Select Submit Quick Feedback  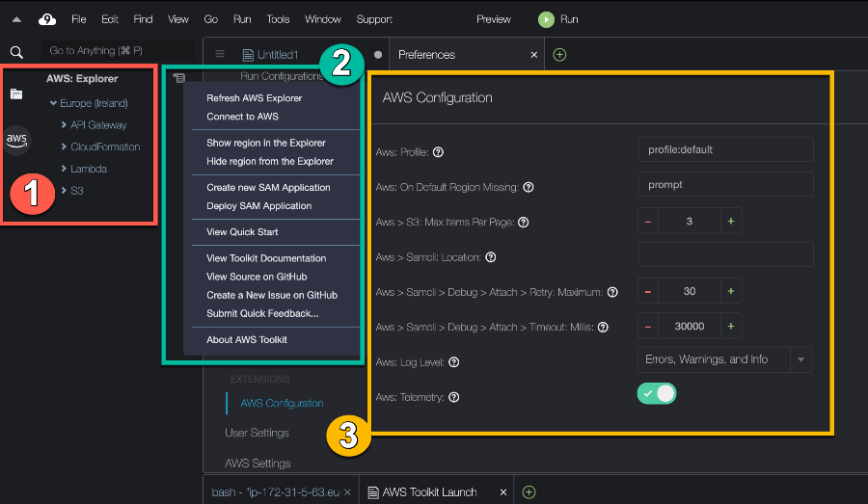(x=262, y=314)
